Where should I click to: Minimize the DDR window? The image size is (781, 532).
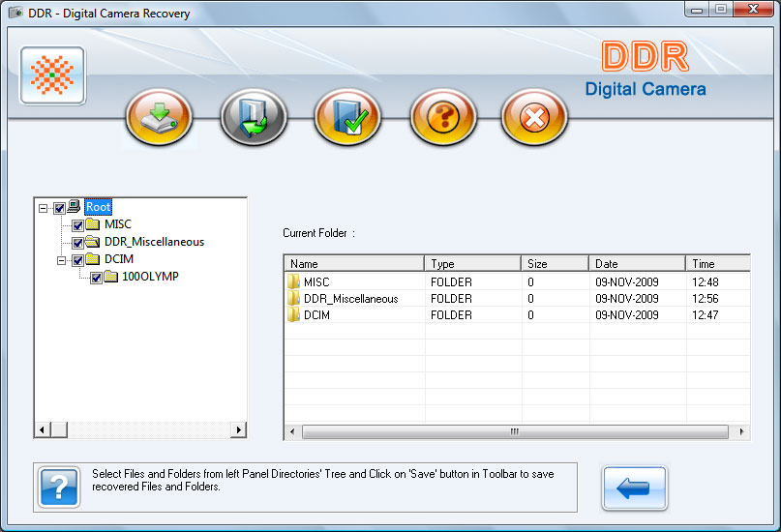pyautogui.click(x=697, y=10)
